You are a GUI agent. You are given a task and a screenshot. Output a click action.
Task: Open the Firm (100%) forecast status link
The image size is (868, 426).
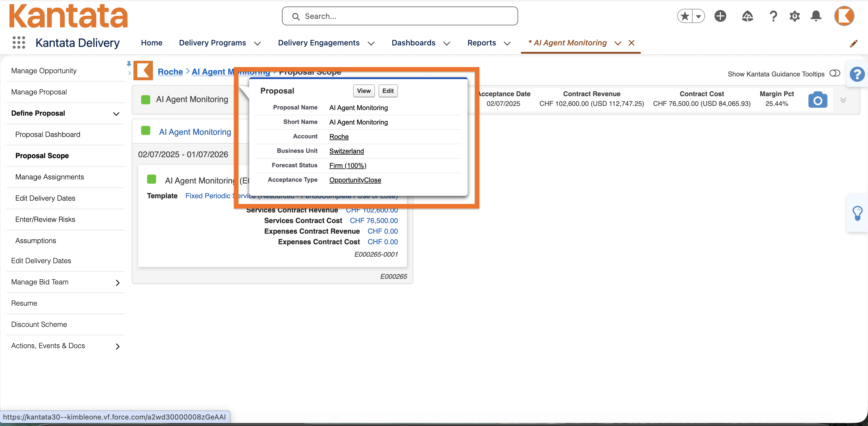coord(347,165)
